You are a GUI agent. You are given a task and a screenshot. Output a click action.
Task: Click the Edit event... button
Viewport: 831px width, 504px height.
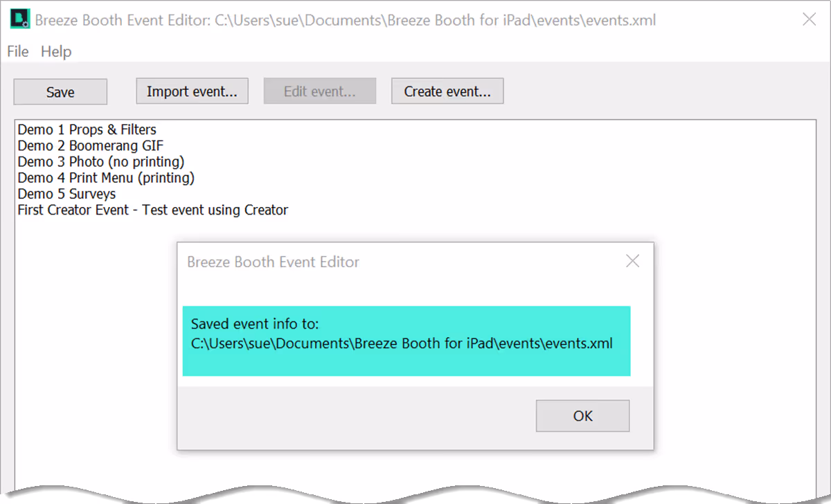[x=320, y=91]
